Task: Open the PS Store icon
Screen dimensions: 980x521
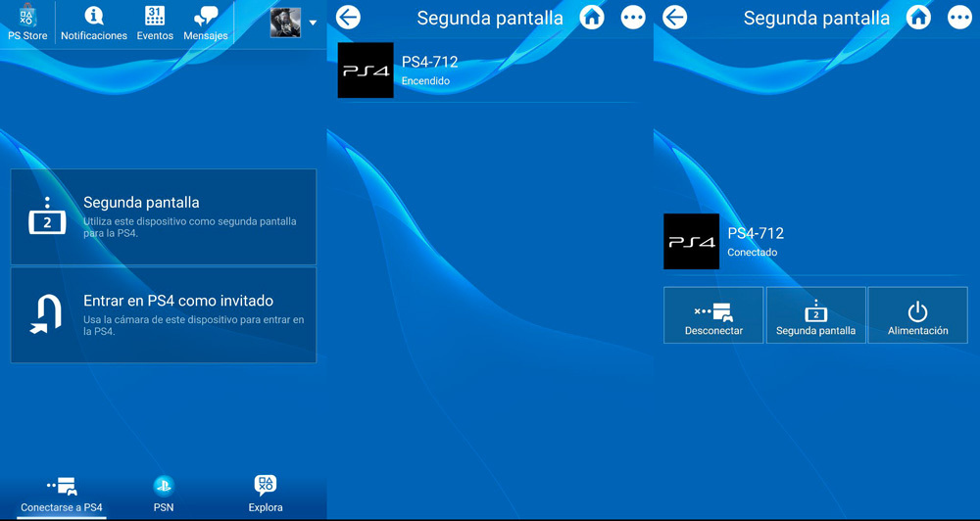Action: coord(27,23)
